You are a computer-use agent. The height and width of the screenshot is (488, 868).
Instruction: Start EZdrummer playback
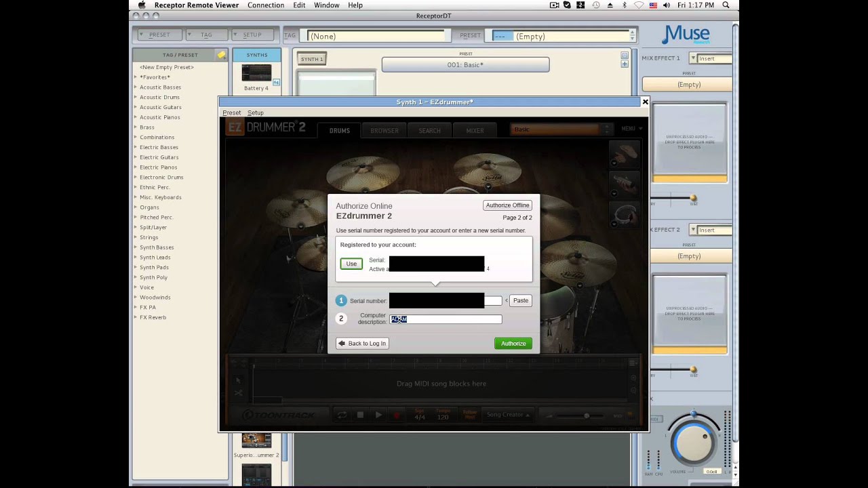pos(378,415)
